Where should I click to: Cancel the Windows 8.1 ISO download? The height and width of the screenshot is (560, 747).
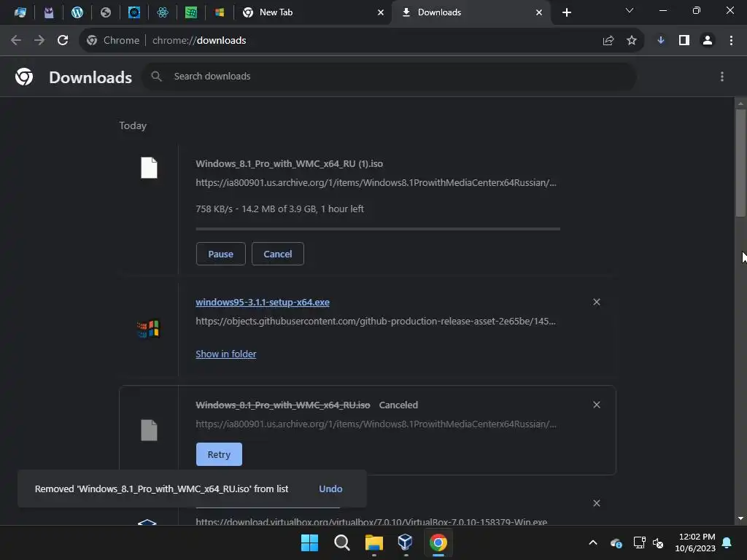tap(278, 254)
